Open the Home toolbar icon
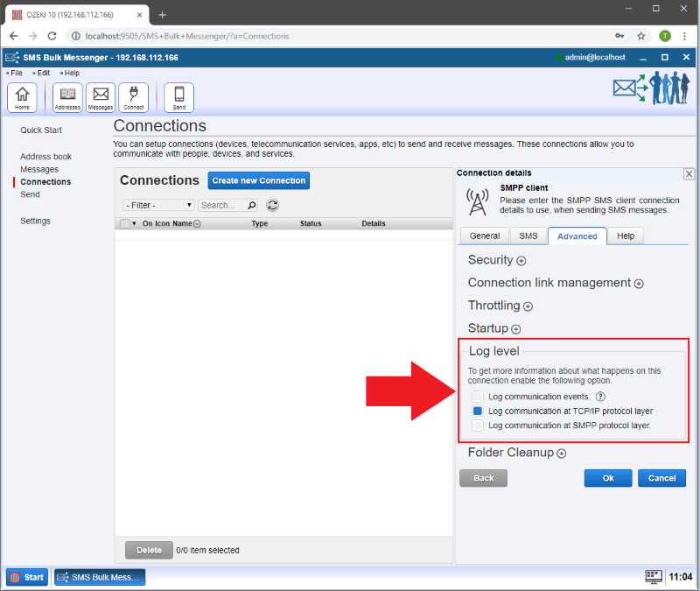700x591 pixels. 22,97
